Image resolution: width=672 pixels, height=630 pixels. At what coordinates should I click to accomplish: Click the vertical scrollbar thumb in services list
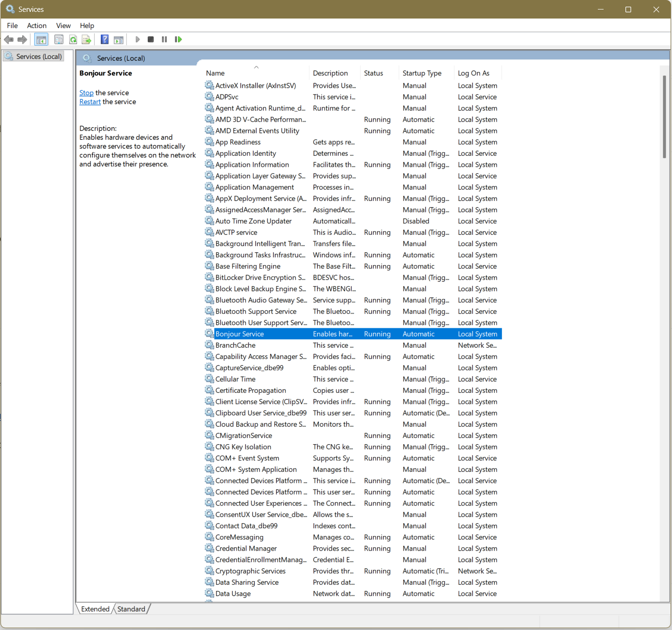click(x=664, y=116)
